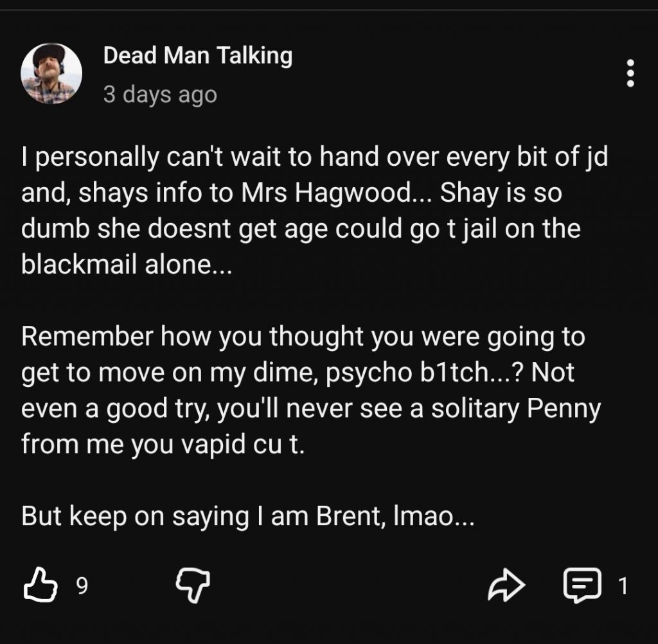658x644 pixels.
Task: Visit the Dead Man Talking channel name
Action: tap(198, 56)
